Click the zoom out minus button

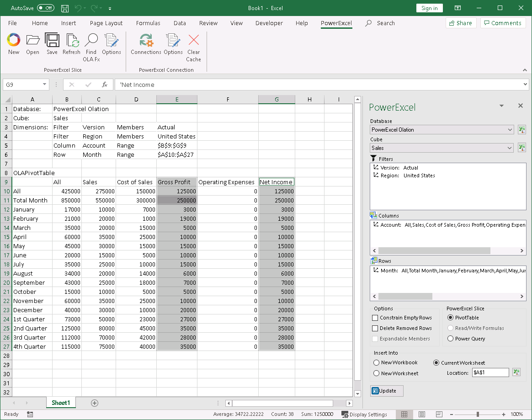coord(452,414)
